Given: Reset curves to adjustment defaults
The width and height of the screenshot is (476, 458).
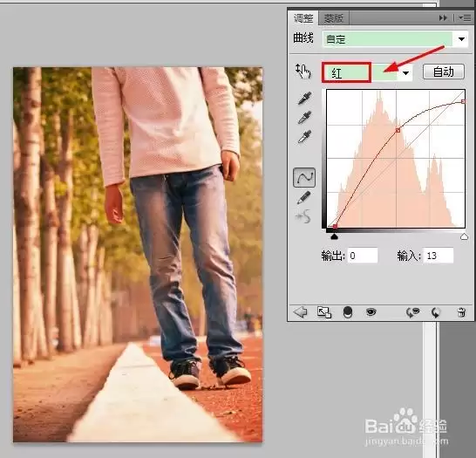Looking at the screenshot, I should (436, 312).
